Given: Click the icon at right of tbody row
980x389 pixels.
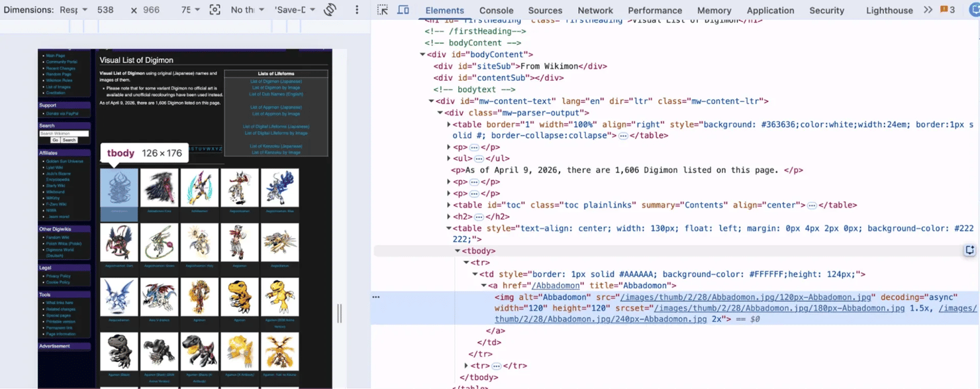Looking at the screenshot, I should [x=969, y=250].
